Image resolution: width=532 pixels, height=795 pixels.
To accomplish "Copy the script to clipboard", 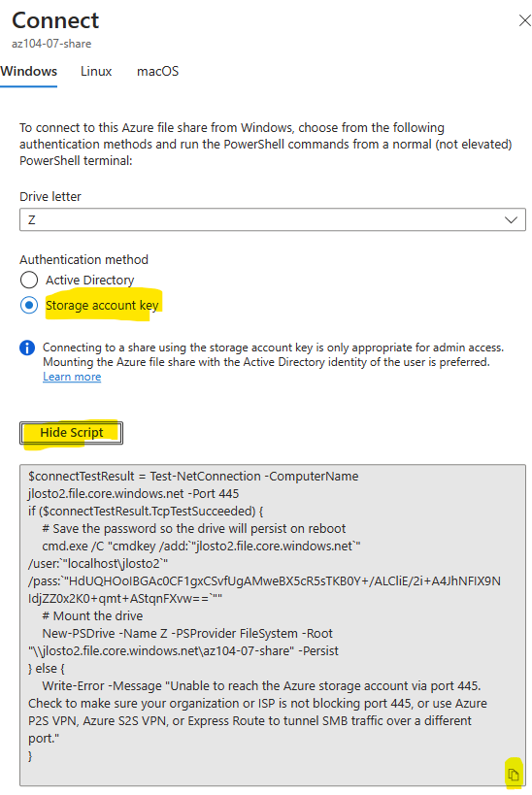I will 514,775.
